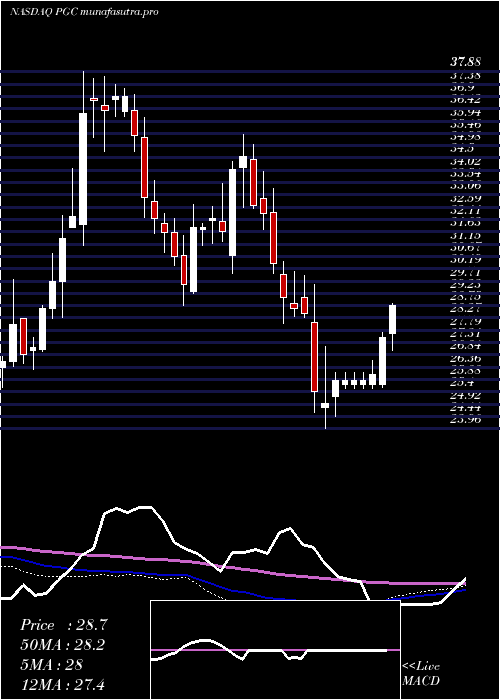
Task: Click the 27.79 price axis label
Action: click(465, 321)
